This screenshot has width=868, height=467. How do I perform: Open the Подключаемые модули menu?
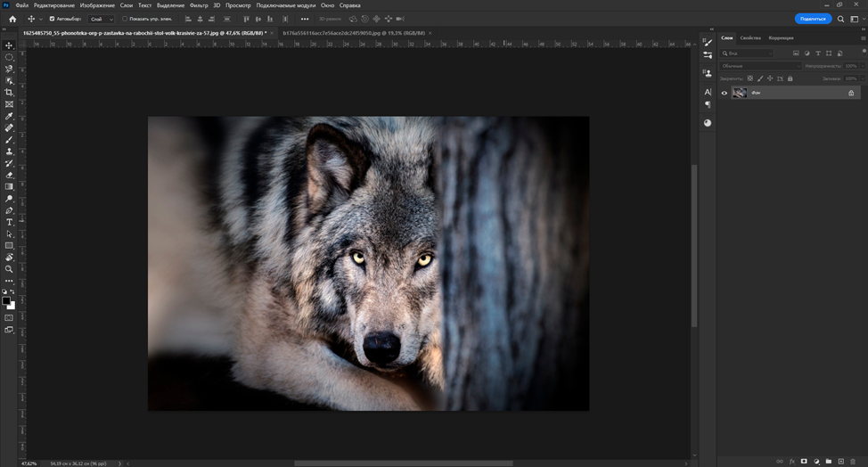[x=286, y=5]
